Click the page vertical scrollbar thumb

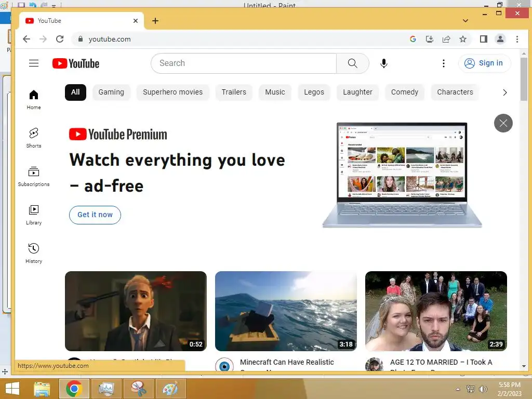click(x=524, y=78)
